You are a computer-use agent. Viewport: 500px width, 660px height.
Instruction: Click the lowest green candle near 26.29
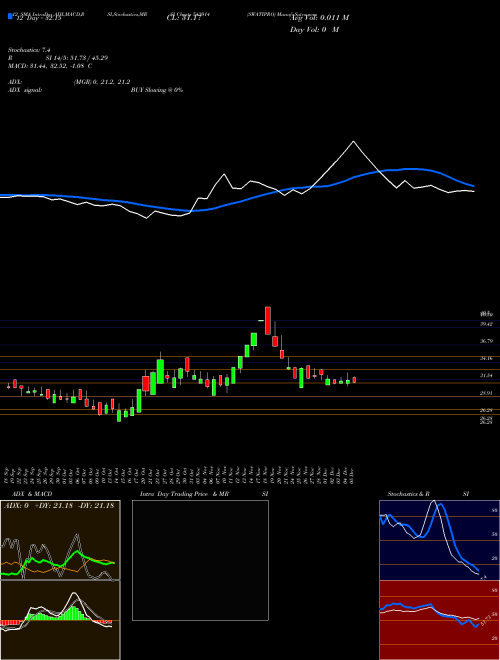[119, 416]
